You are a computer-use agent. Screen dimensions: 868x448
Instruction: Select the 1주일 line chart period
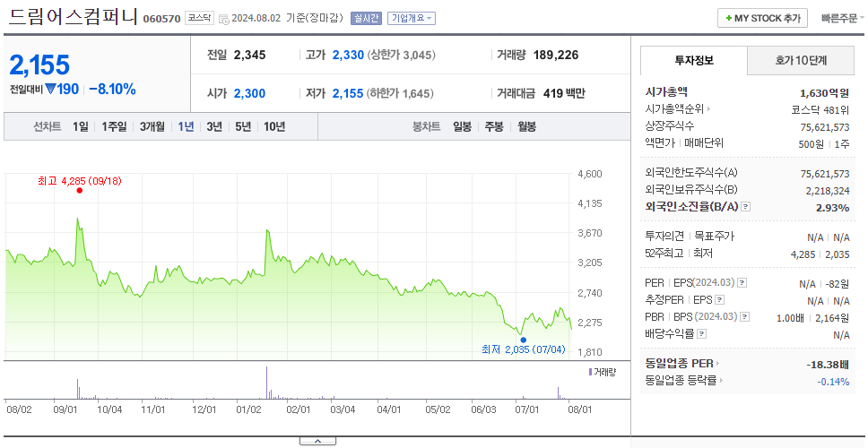(x=114, y=126)
